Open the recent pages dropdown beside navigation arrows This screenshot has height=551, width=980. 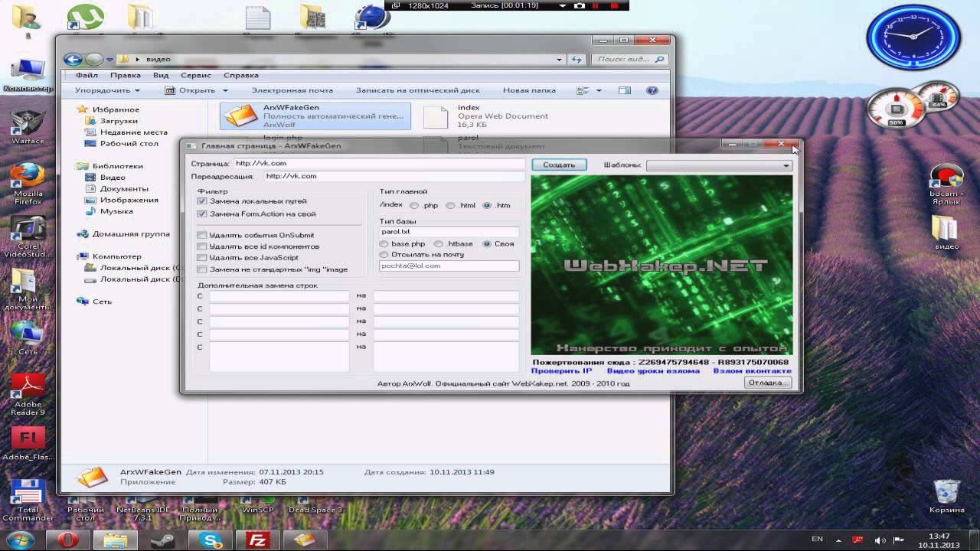111,59
